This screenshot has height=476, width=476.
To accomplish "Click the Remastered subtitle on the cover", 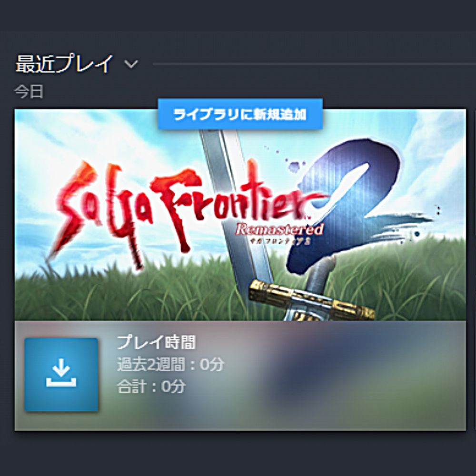I will point(279,229).
